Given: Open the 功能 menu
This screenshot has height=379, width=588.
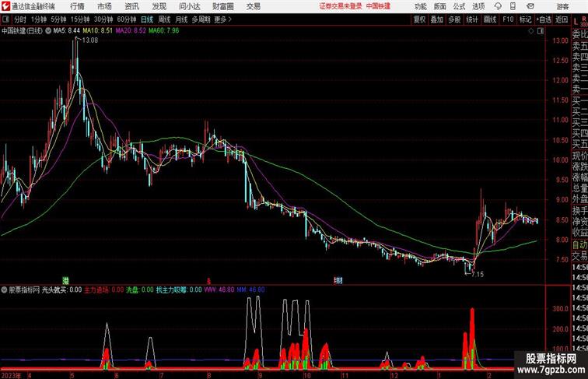Looking at the screenshot, I should tap(420, 6).
